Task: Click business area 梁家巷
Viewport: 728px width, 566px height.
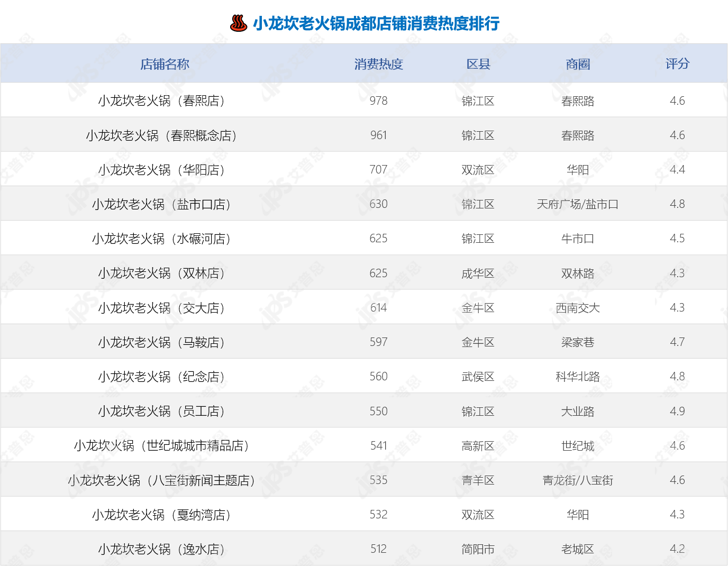Action: tap(578, 342)
